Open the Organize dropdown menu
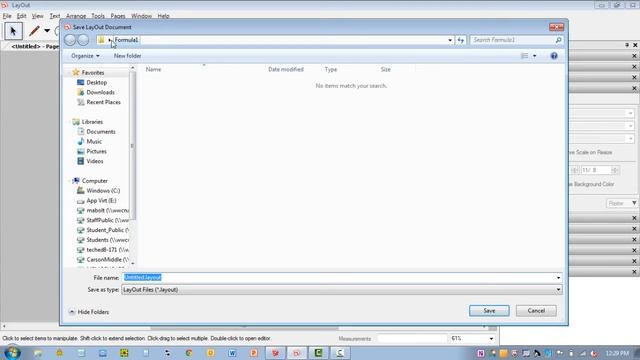The height and width of the screenshot is (360, 640). tap(85, 56)
